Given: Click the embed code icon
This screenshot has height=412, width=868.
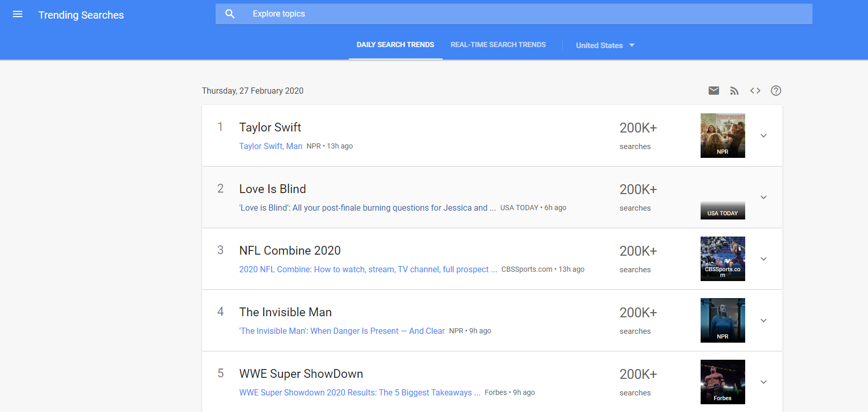Looking at the screenshot, I should (755, 91).
